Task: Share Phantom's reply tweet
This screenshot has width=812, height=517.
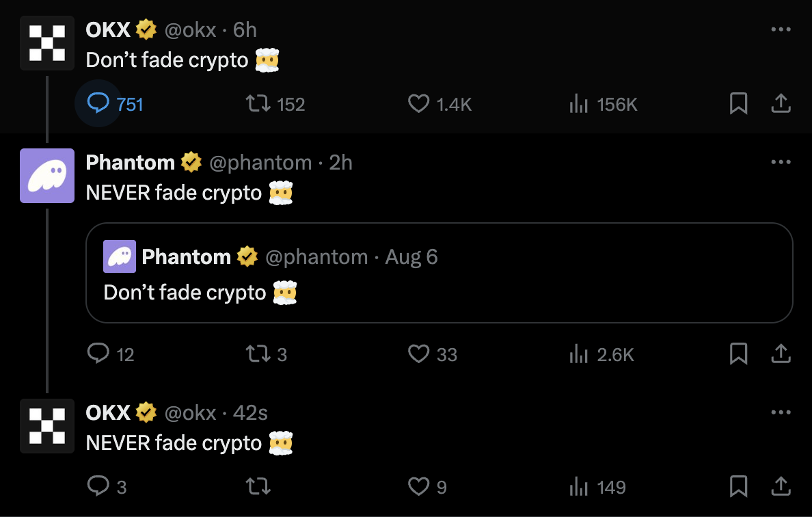Action: 781,354
